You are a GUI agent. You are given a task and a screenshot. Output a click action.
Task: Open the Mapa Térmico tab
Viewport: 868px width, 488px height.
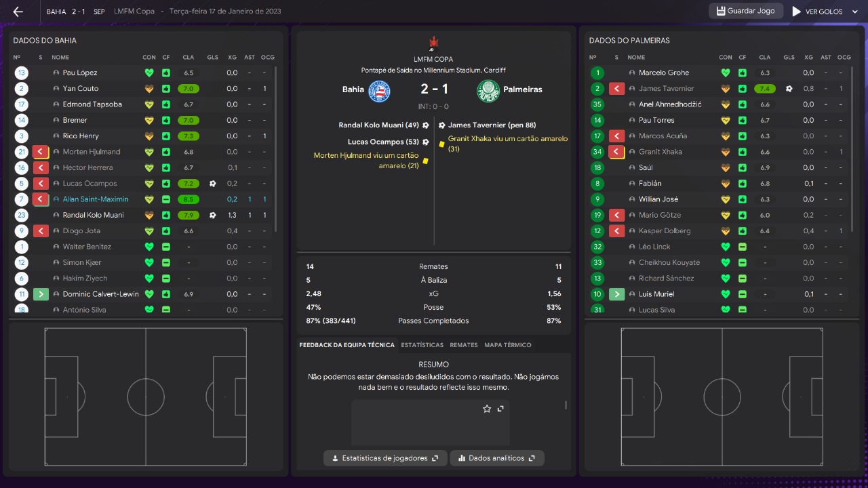tap(508, 345)
